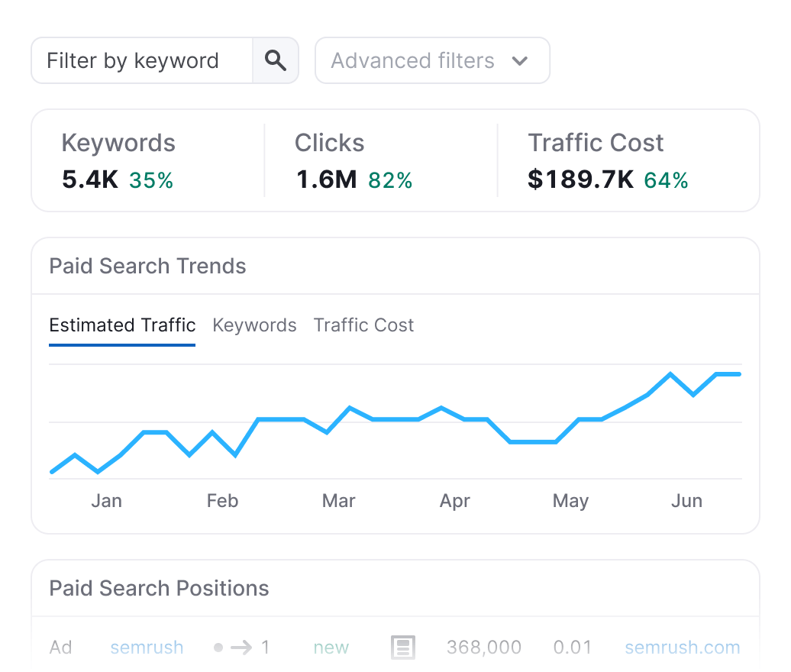
Task: Click the Jun label on the chart axis
Action: [x=686, y=501]
